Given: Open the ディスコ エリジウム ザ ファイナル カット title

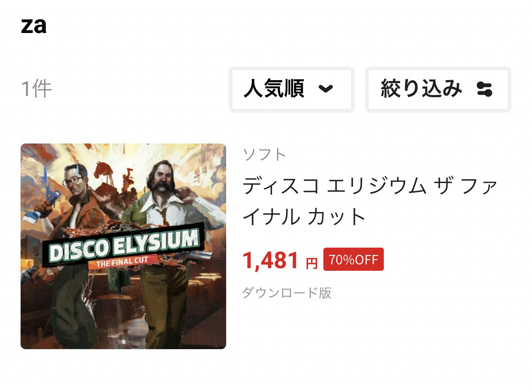Looking at the screenshot, I should pyautogui.click(x=370, y=202).
